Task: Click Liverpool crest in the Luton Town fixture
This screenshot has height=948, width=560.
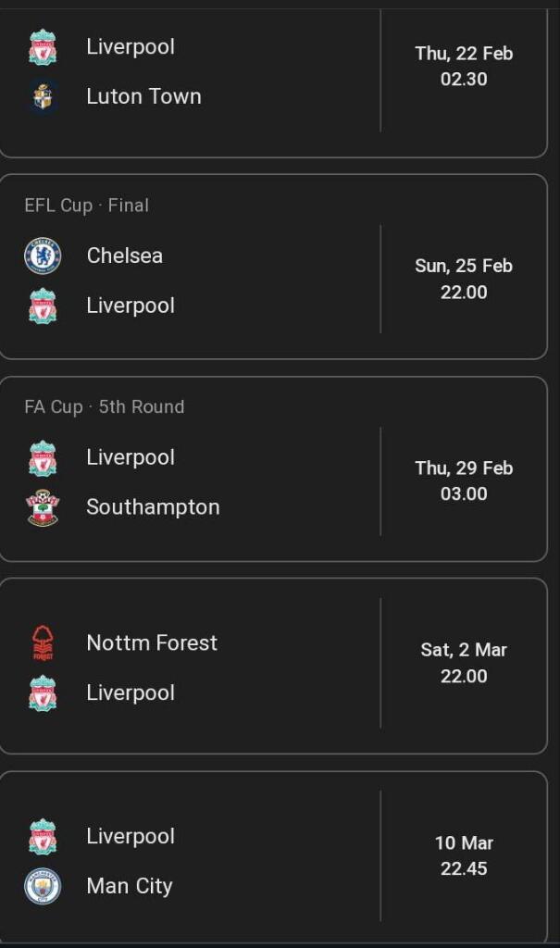Action: click(x=43, y=47)
